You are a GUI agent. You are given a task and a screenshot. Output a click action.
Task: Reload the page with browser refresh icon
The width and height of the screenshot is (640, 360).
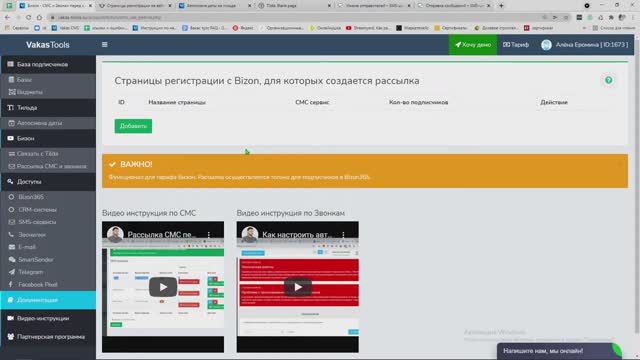coord(28,18)
